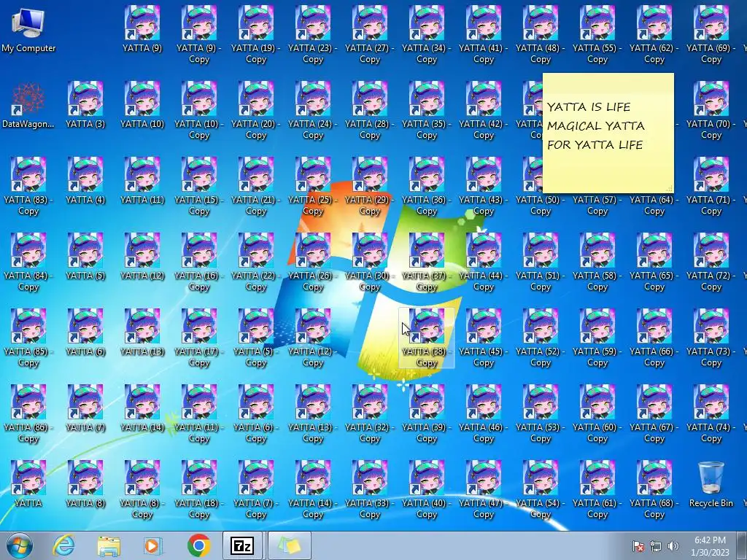This screenshot has width=747, height=560.
Task: Click the 'YATTA IS LIFE' note line
Action: (x=589, y=107)
